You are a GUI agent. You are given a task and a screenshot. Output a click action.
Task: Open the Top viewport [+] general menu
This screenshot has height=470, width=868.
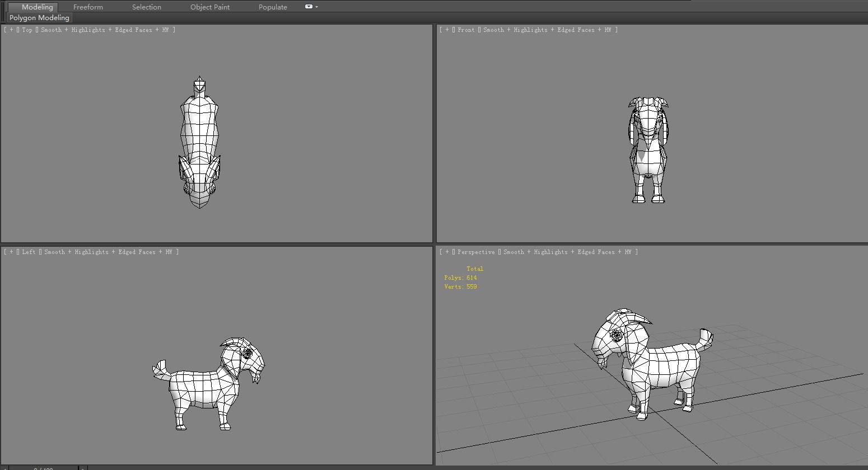(12, 30)
